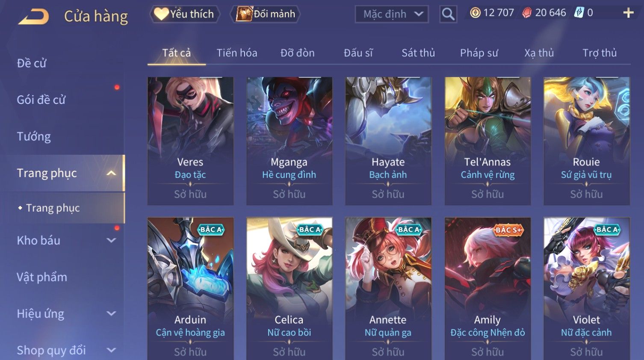Open the Mặc định sort dropdown

(391, 14)
